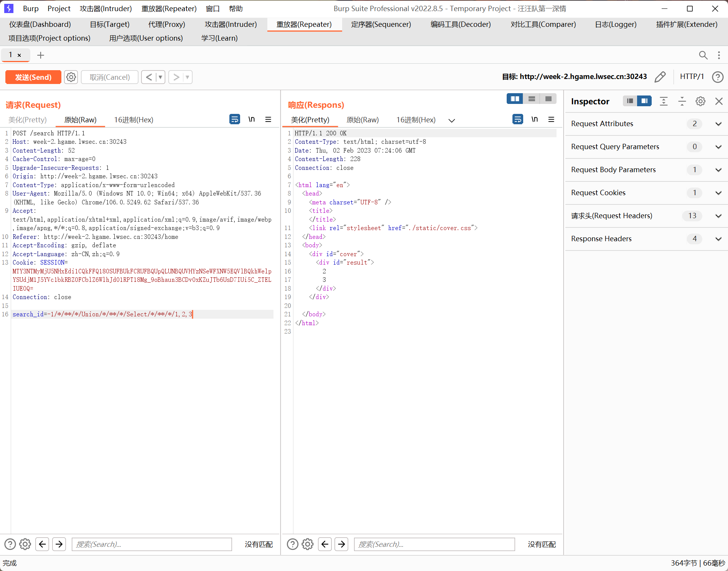Select combined tabbed request/response layout
Image resolution: width=728 pixels, height=571 pixels.
548,99
